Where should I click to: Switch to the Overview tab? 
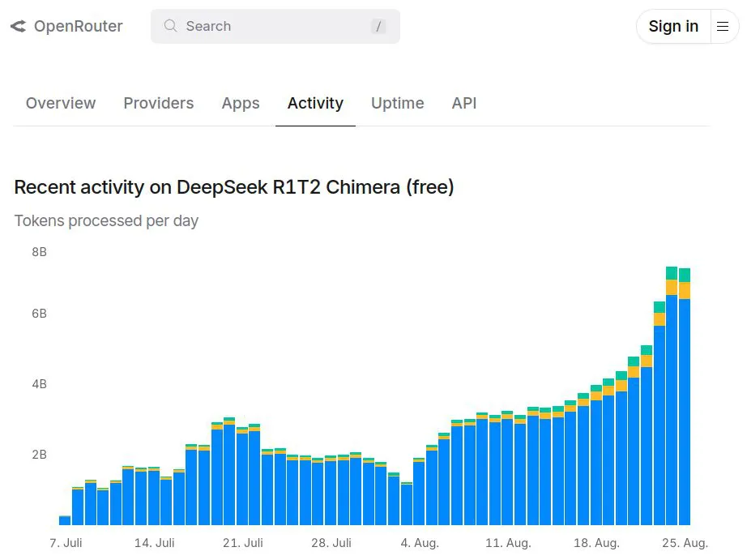tap(61, 104)
